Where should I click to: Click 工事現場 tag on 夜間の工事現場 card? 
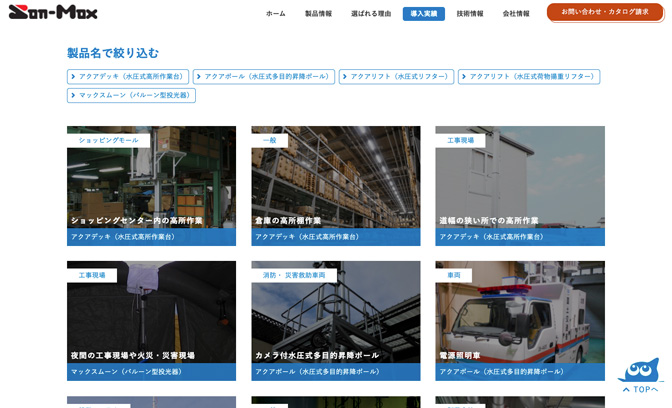coord(92,275)
